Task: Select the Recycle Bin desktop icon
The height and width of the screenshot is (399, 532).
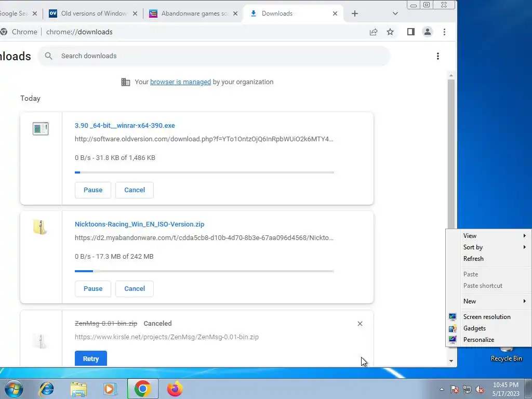Action: (506, 354)
